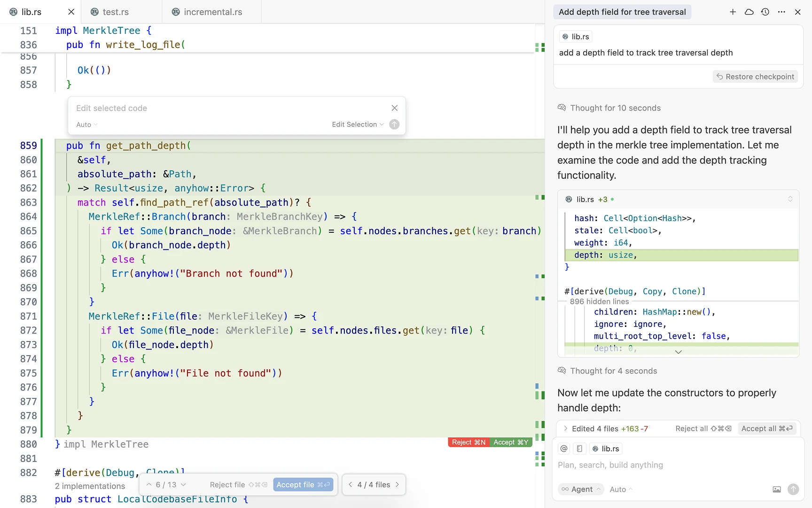This screenshot has height=508, width=812.
Task: Switch to the incremental.rs tab
Action: click(x=212, y=12)
